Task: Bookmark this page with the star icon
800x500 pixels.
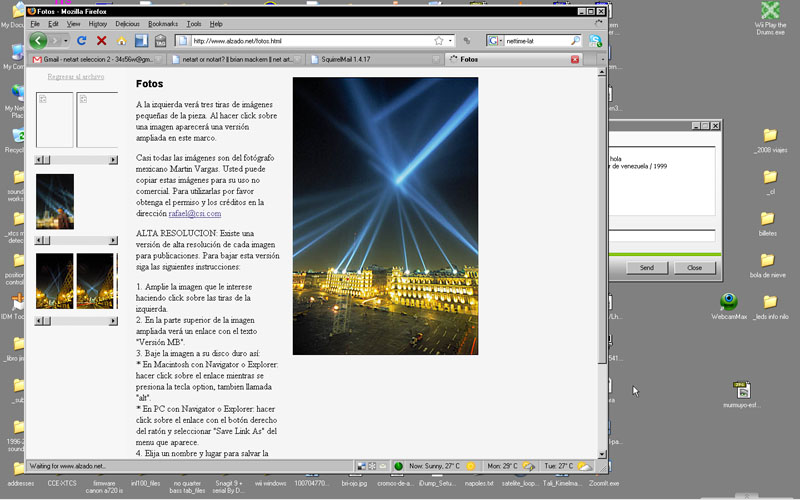Action: tap(438, 41)
